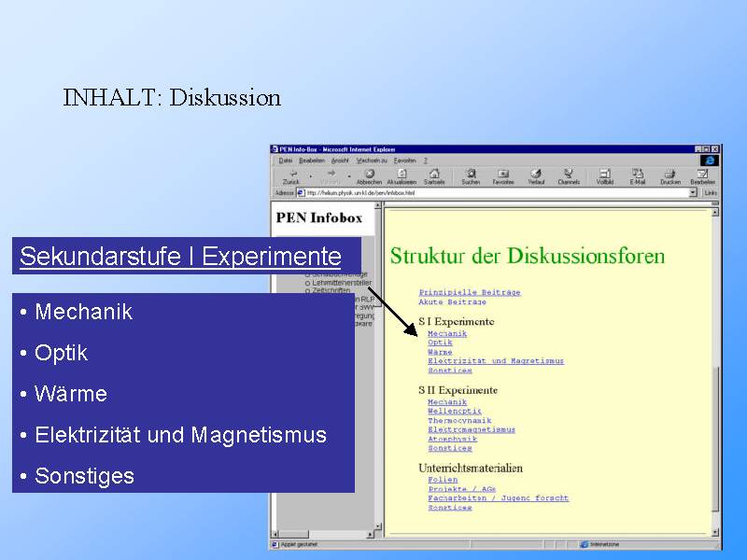Open the Ansicht menu
Viewport: 747px width, 560px height.
tap(339, 161)
